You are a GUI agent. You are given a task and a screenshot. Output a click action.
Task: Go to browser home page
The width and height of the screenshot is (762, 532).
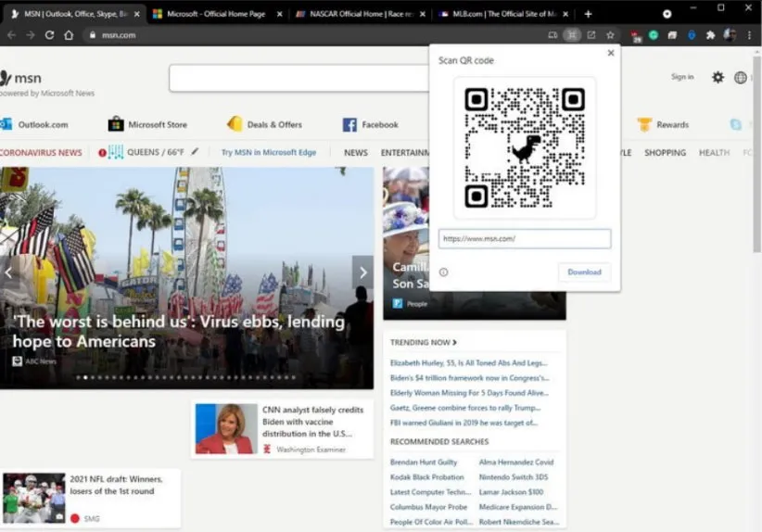69,35
